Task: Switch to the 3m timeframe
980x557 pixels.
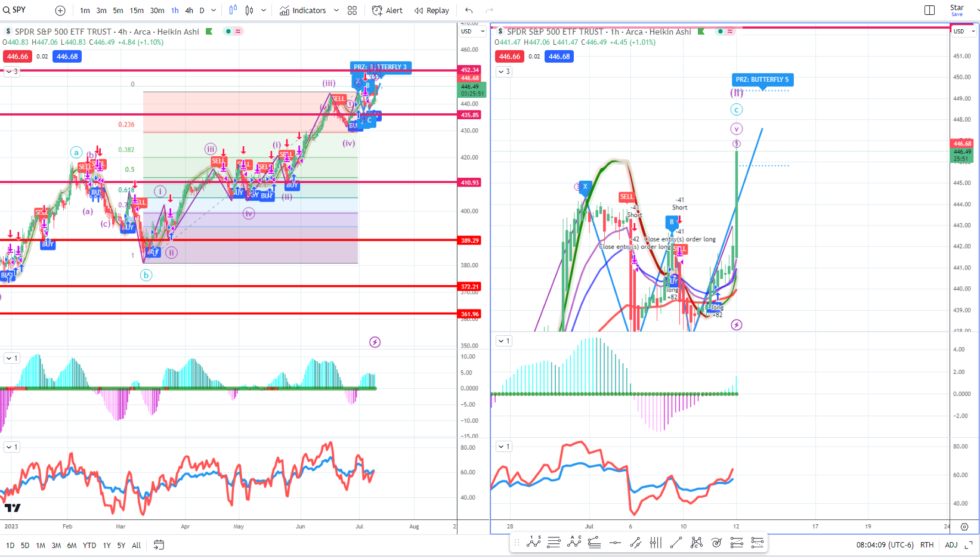Action: (x=101, y=11)
